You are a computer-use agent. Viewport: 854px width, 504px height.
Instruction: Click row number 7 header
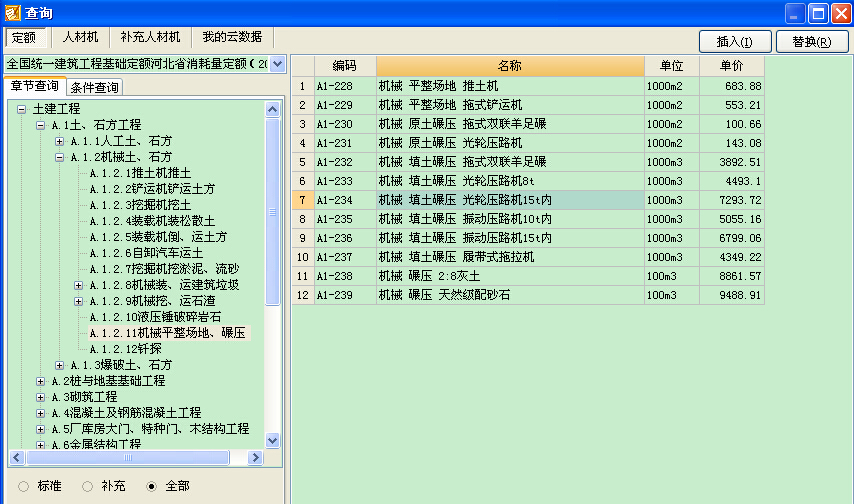pos(303,200)
